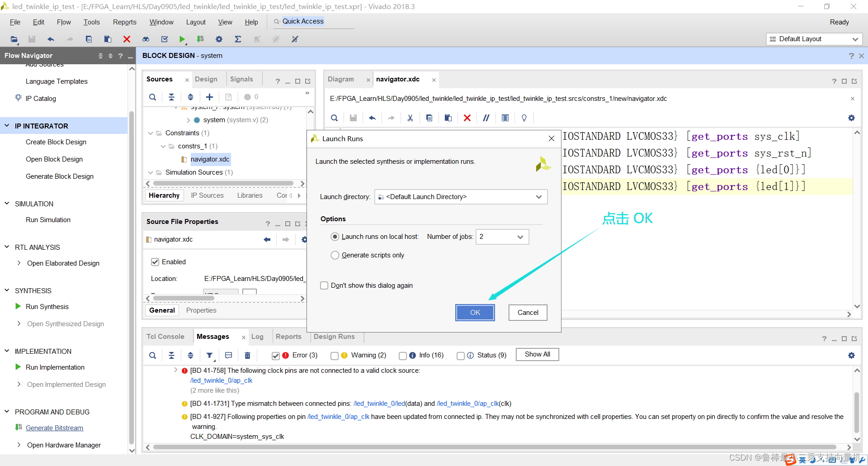Click Show All messages button
The height and width of the screenshot is (466, 868).
(538, 354)
